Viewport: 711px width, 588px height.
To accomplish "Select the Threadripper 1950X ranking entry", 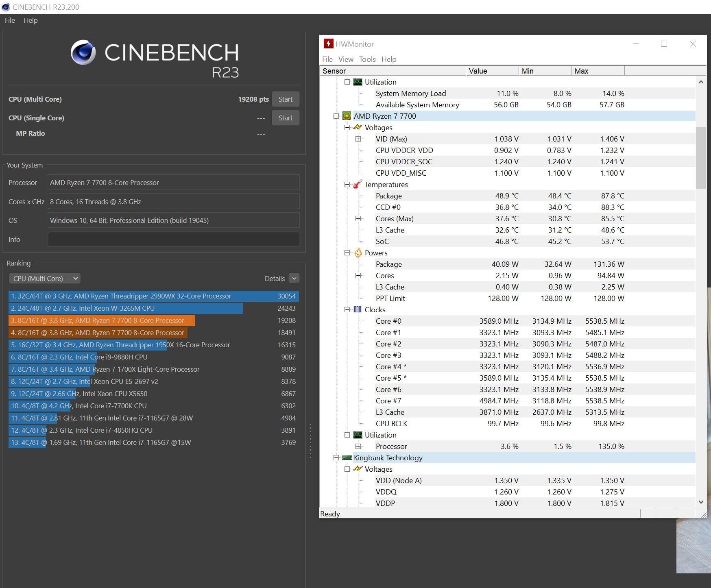I will click(154, 345).
